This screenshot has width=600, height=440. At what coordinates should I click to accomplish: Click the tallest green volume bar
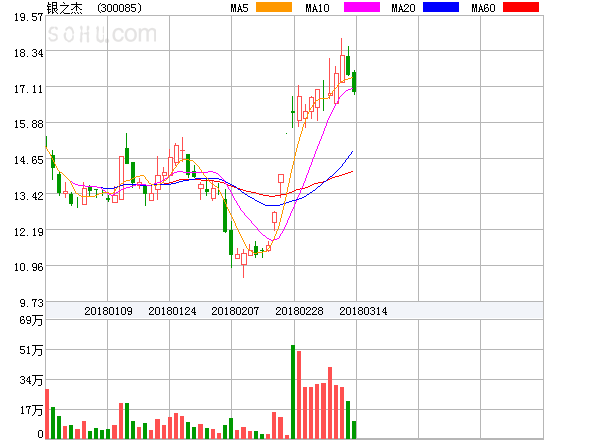pyautogui.click(x=293, y=392)
